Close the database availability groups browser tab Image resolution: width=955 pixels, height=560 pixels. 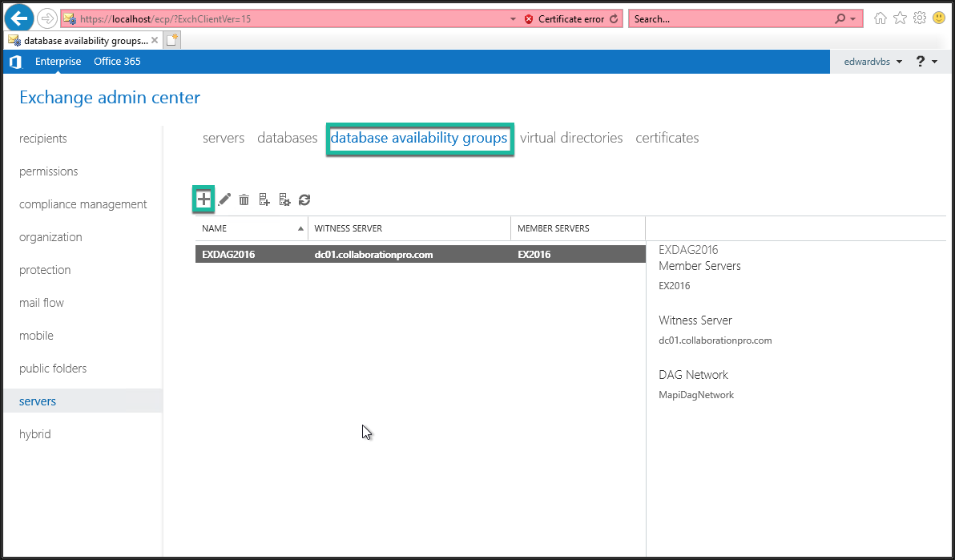pyautogui.click(x=154, y=40)
